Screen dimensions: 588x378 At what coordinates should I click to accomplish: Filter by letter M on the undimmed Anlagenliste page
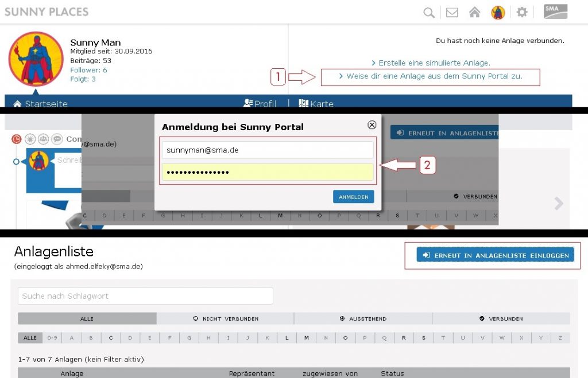coord(307,338)
